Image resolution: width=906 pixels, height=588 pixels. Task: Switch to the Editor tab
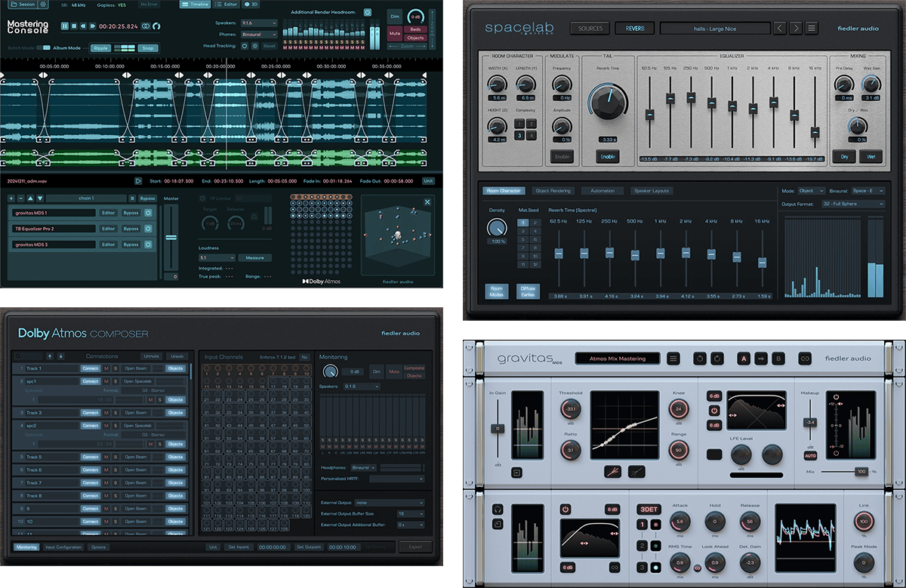[x=226, y=5]
